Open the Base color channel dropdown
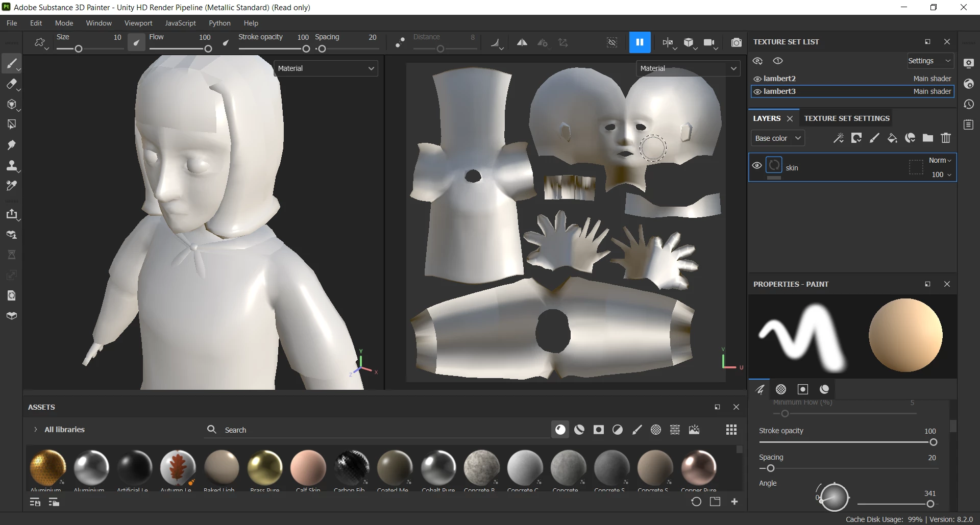This screenshot has width=980, height=525. (x=777, y=138)
